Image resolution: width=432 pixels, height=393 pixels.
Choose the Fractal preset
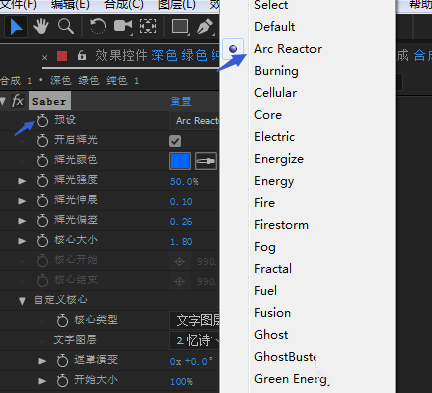click(x=273, y=269)
